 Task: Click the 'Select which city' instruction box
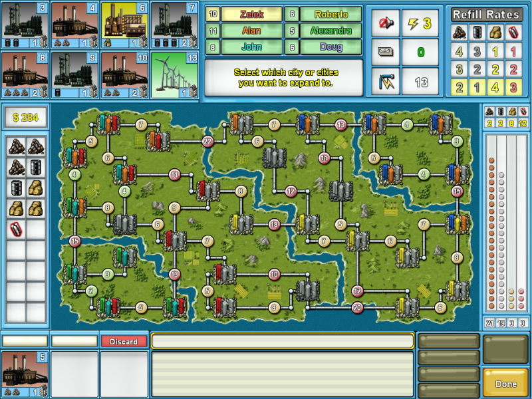[284, 78]
